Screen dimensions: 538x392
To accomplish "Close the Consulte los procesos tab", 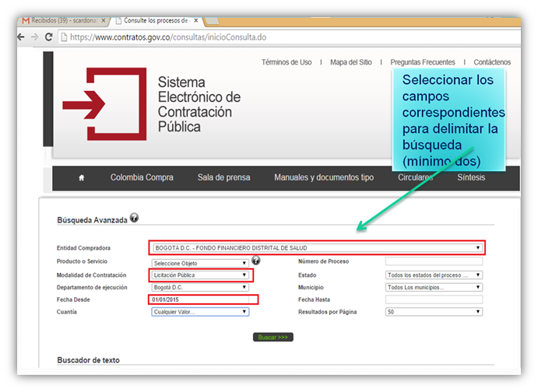I will point(196,20).
